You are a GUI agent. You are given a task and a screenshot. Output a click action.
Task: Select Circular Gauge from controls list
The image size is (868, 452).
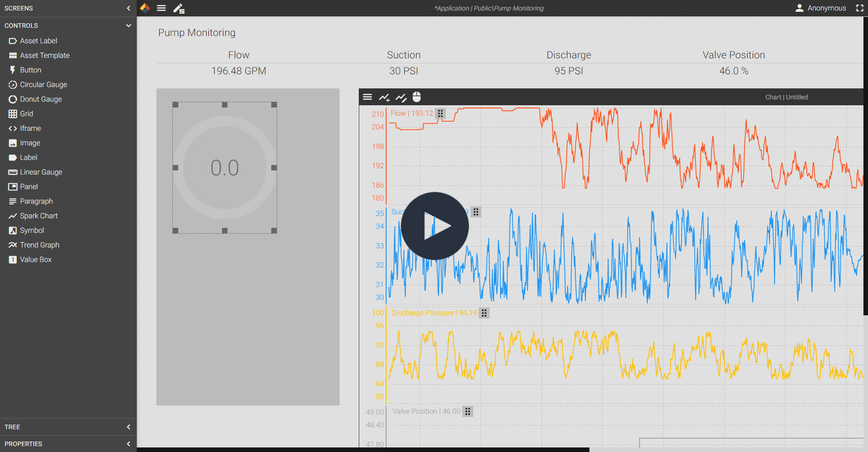43,84
